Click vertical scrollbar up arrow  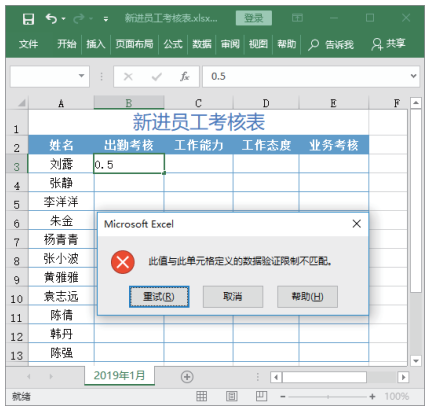coord(416,103)
